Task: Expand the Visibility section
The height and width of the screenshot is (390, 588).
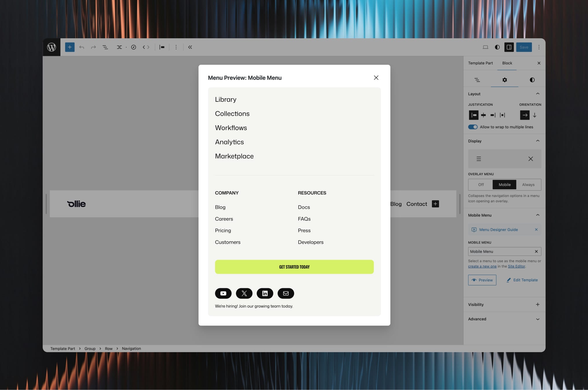Action: pos(538,304)
